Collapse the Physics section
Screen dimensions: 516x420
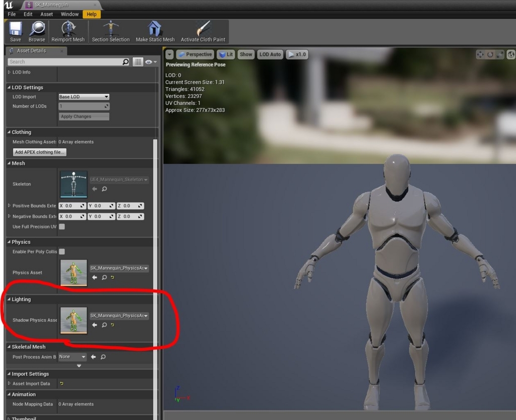tap(9, 242)
